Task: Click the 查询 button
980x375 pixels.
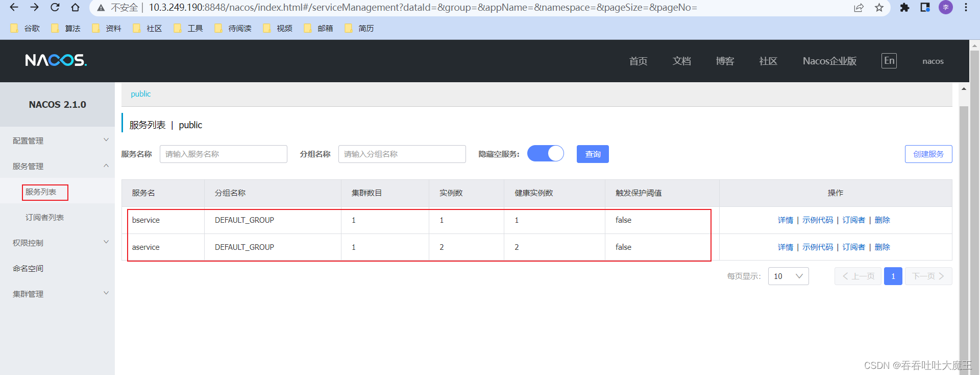Action: click(x=593, y=154)
